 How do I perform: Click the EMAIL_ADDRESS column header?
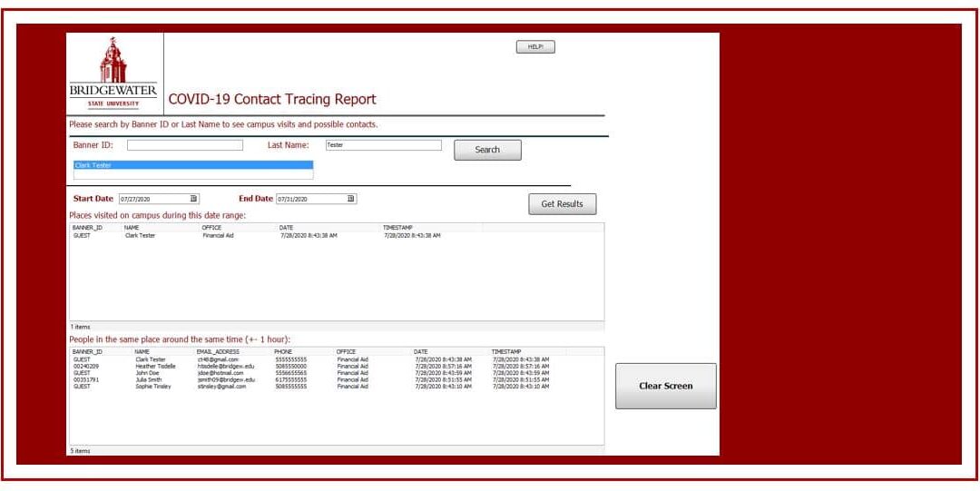click(x=218, y=351)
